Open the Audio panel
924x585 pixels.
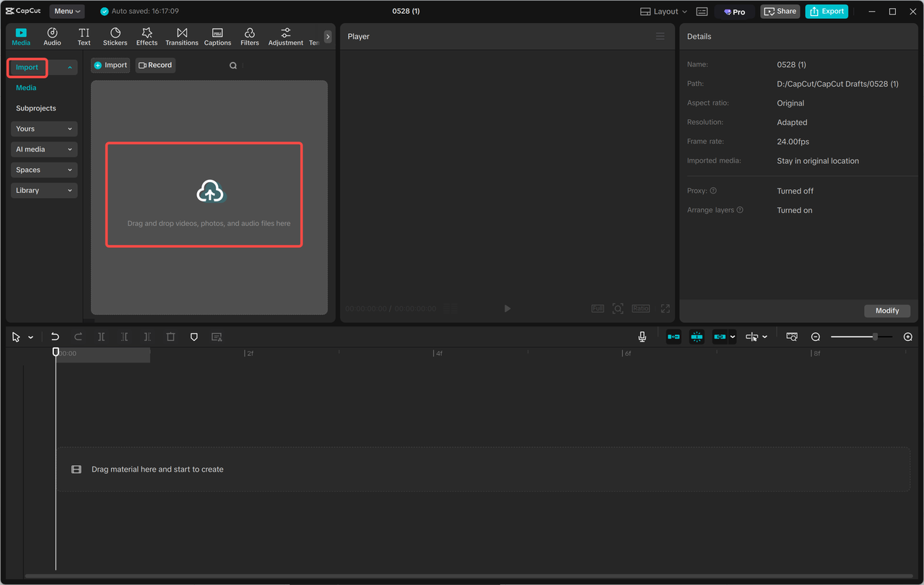(x=51, y=36)
